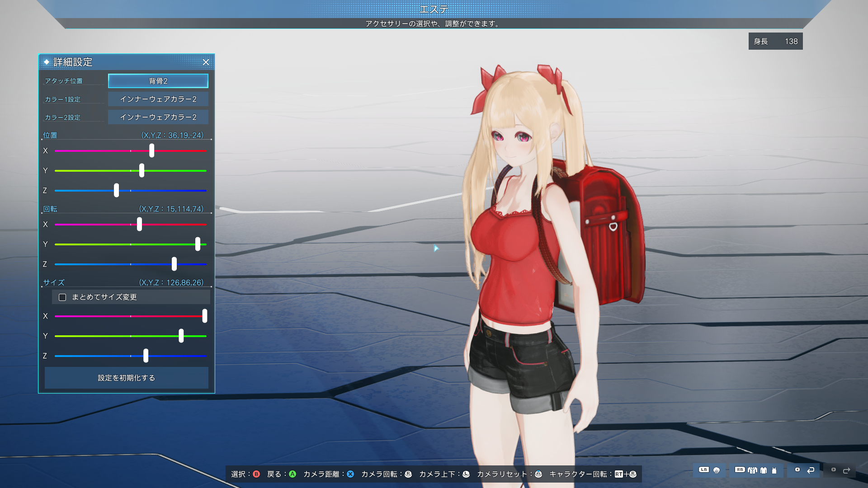Select the outerwear jacket icon
The width and height of the screenshot is (868, 488).
(x=752, y=470)
